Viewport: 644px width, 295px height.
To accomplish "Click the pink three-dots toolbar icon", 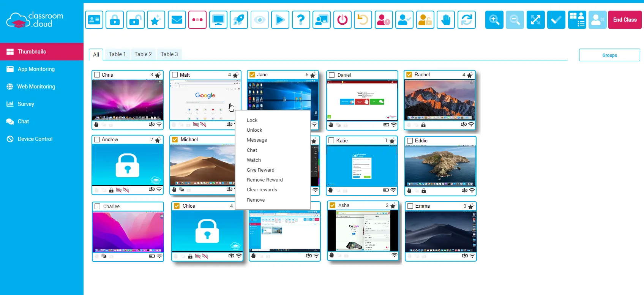I will (x=197, y=20).
